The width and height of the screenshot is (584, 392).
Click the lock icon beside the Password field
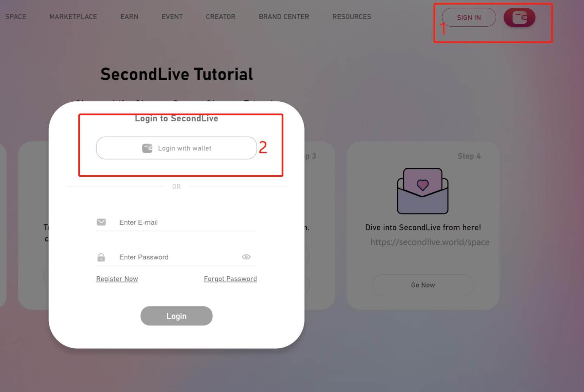[x=101, y=257]
